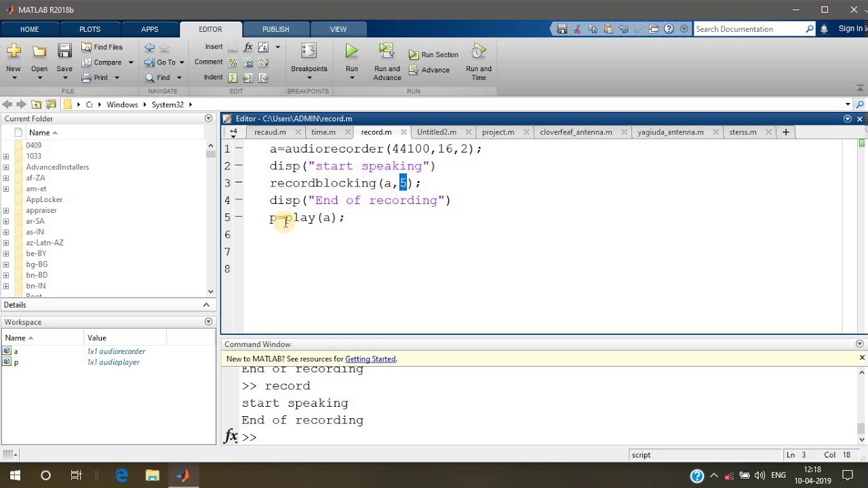The image size is (868, 488).
Task: Click the smart indent icon
Action: coord(233,78)
